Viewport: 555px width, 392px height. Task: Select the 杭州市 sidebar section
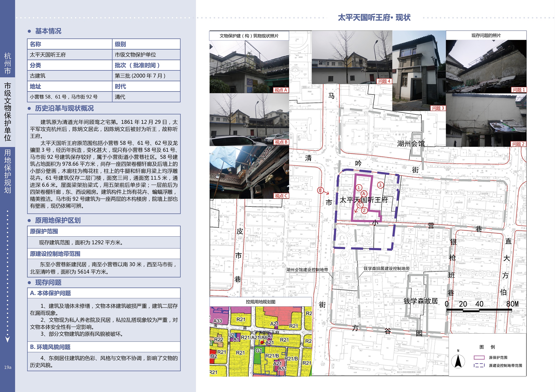pos(7,63)
